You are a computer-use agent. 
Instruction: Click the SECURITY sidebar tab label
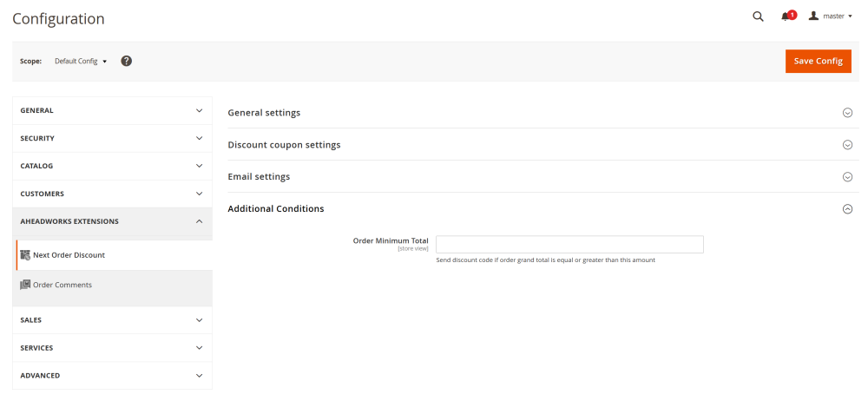click(x=37, y=138)
